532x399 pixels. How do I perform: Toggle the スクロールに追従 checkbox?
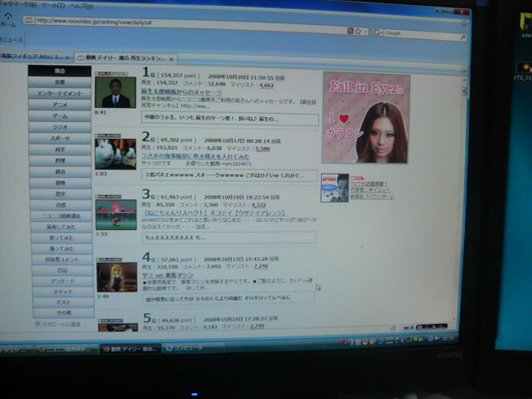click(x=37, y=323)
